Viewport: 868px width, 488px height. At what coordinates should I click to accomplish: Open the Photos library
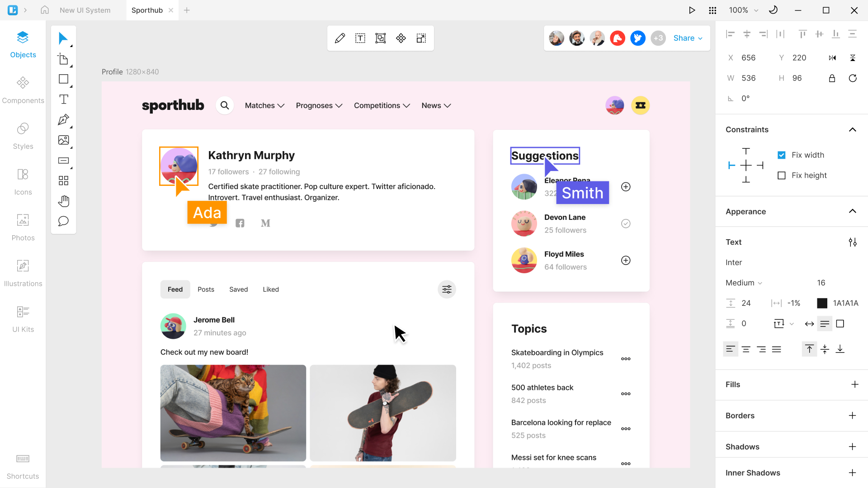(23, 228)
